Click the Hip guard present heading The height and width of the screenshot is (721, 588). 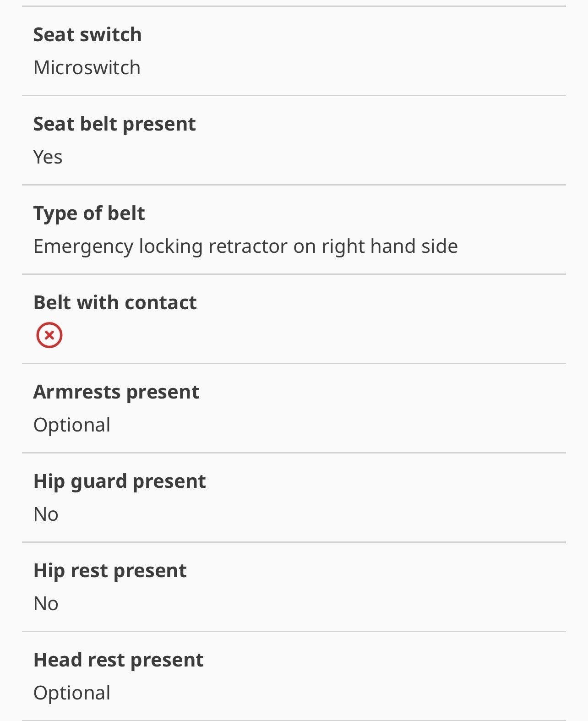pyautogui.click(x=120, y=482)
